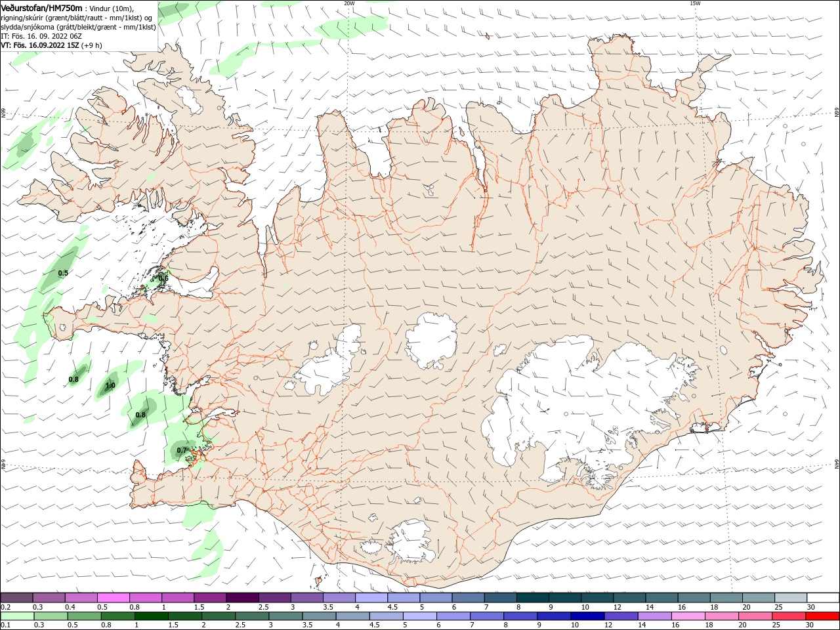Select the bottom-scale swatch between 16 and 18
The image size is (840, 630).
(x=688, y=616)
